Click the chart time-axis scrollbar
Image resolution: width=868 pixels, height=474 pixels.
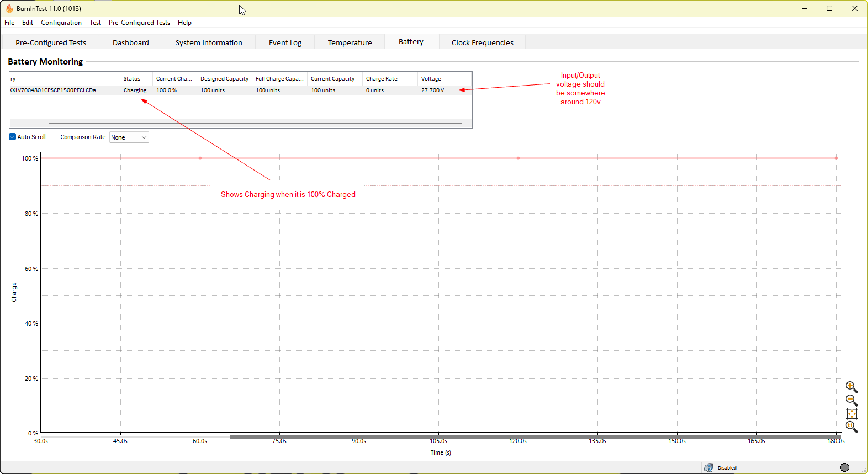(536, 436)
